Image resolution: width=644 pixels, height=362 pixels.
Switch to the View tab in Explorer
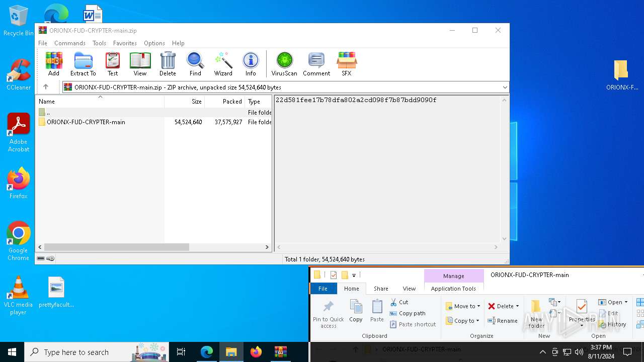409,289
